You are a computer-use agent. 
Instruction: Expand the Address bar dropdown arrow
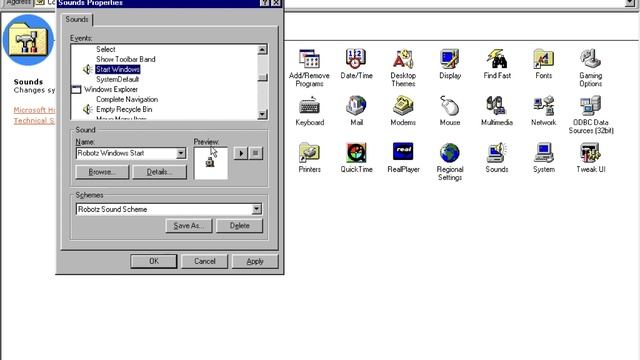pos(630,3)
